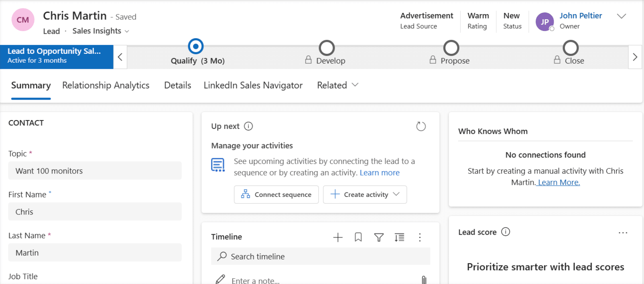Switch to Relationship Analytics tab

106,85
